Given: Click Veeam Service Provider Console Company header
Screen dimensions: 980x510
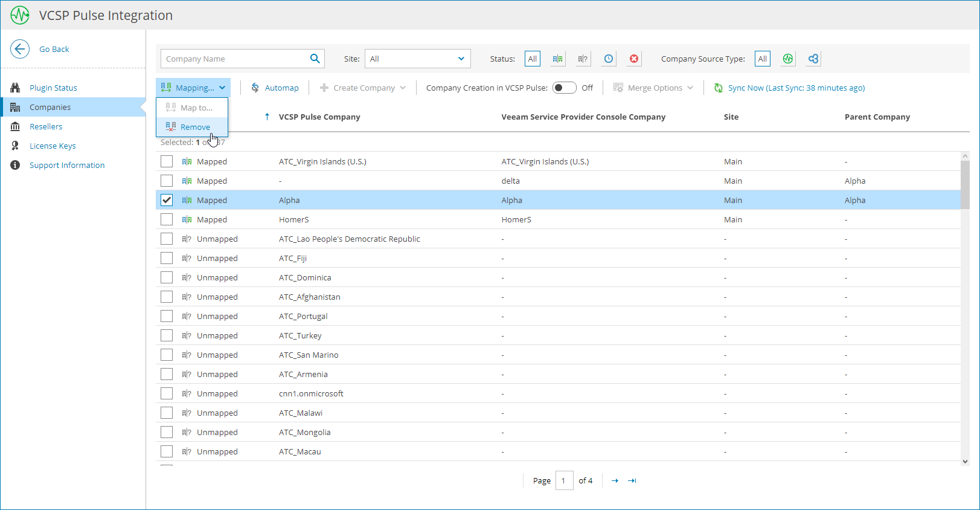Looking at the screenshot, I should tap(583, 117).
